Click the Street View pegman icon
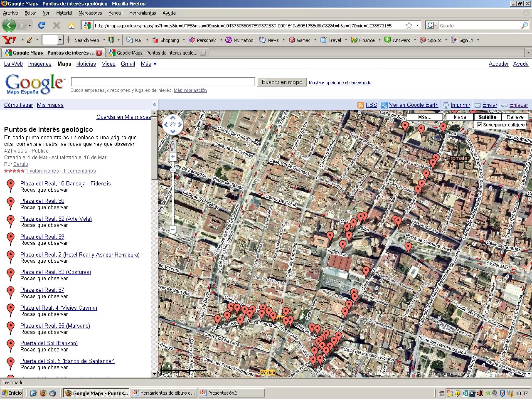Viewport: 532px width, 399px height. pos(173,147)
